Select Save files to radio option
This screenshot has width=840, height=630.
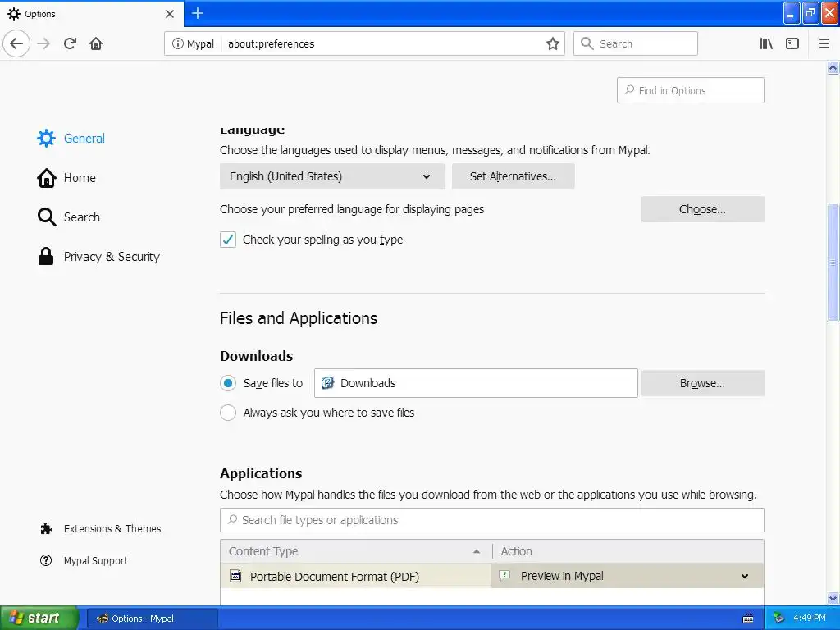pyautogui.click(x=228, y=383)
